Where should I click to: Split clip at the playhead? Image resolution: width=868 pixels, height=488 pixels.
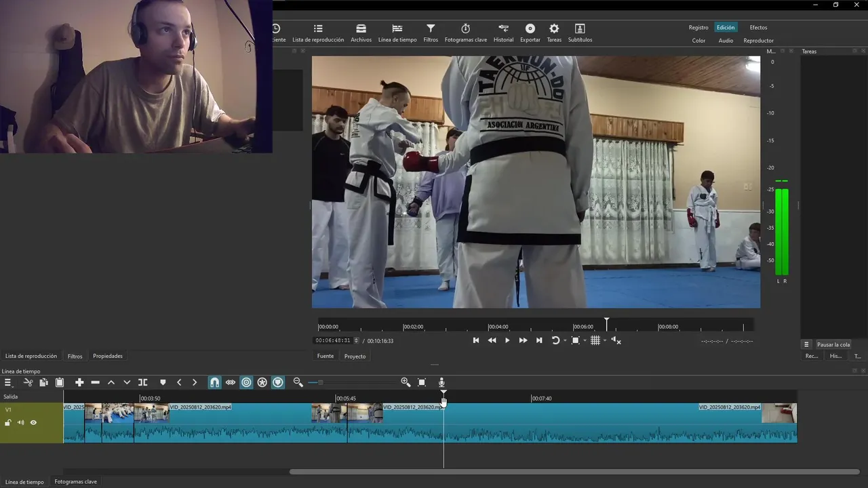pyautogui.click(x=142, y=382)
